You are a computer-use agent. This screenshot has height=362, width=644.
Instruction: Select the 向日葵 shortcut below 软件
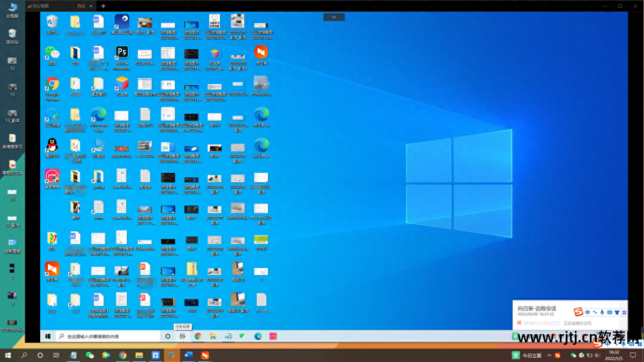point(52,272)
